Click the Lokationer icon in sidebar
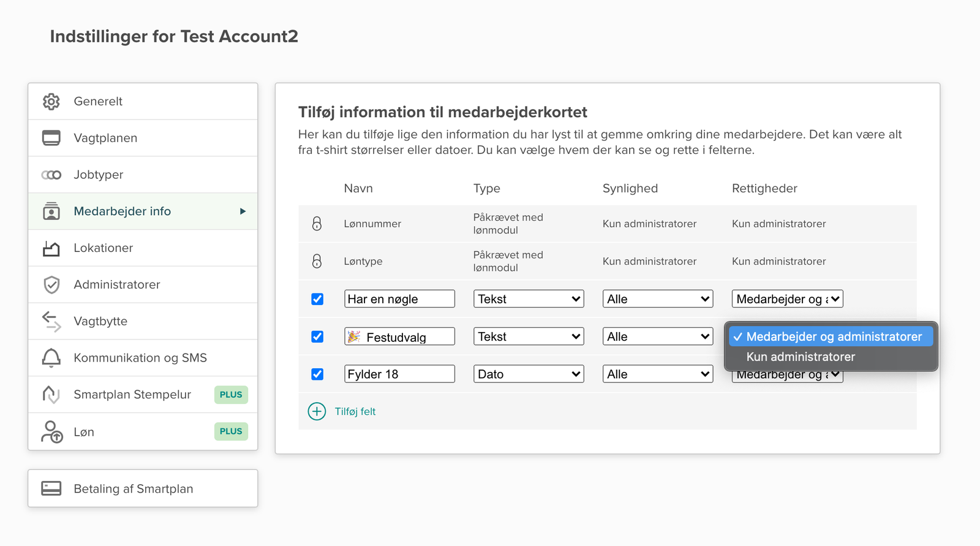The width and height of the screenshot is (980, 546). tap(51, 248)
